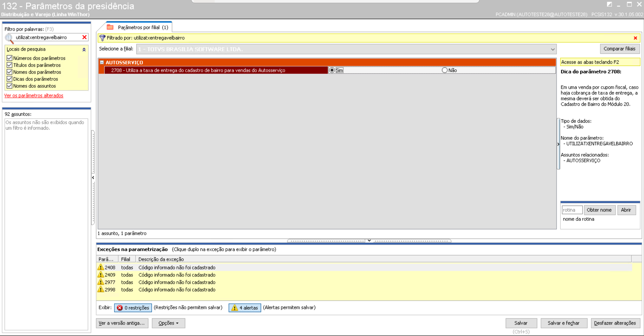Click warning icon for exception 2977

coord(101,282)
